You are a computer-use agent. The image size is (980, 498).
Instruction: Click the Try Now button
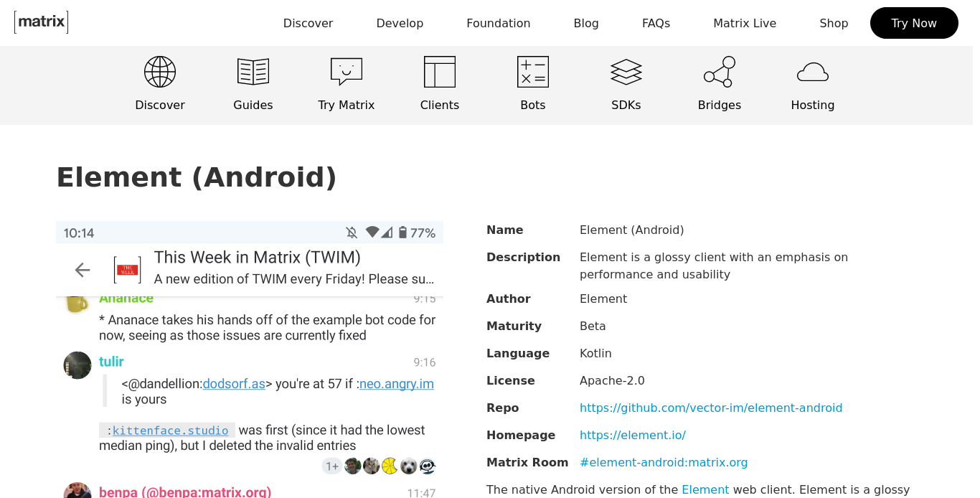click(x=914, y=23)
